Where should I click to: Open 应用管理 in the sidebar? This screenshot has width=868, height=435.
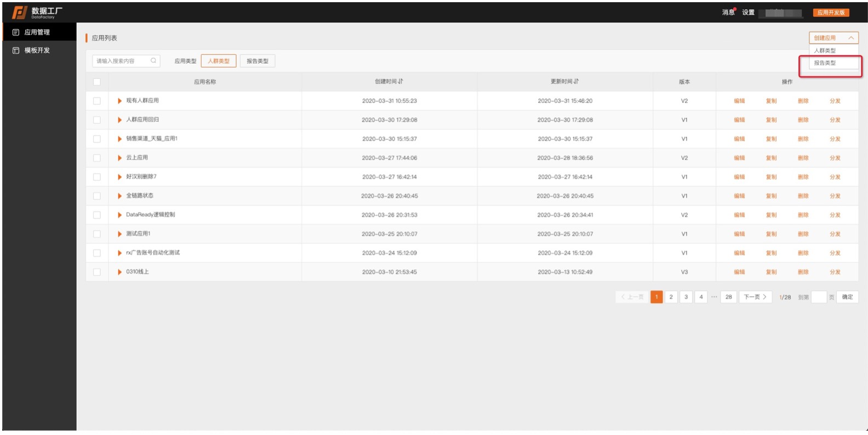click(x=39, y=32)
